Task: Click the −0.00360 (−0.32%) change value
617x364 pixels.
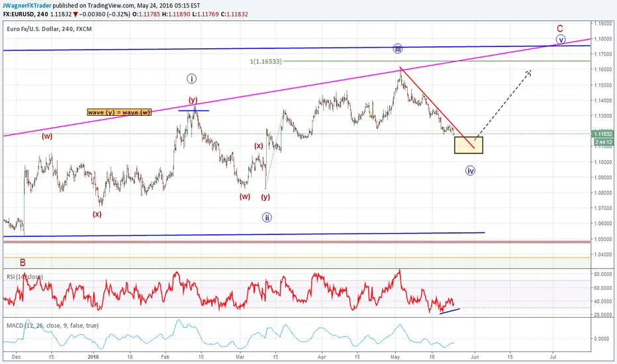Action: tap(105, 14)
